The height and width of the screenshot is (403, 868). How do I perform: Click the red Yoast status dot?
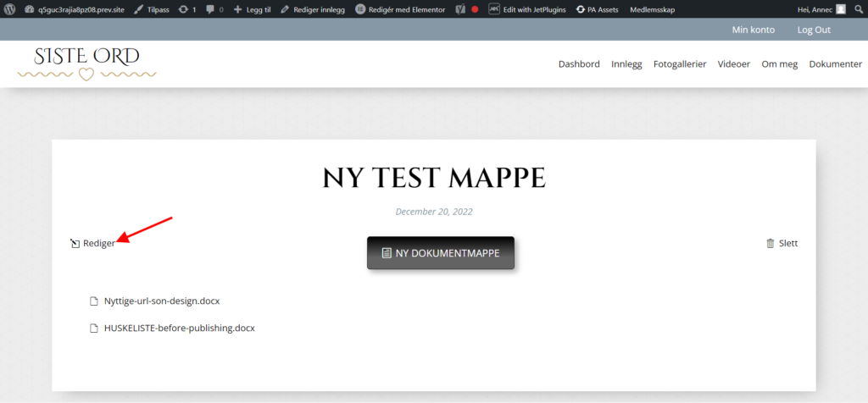coord(475,9)
